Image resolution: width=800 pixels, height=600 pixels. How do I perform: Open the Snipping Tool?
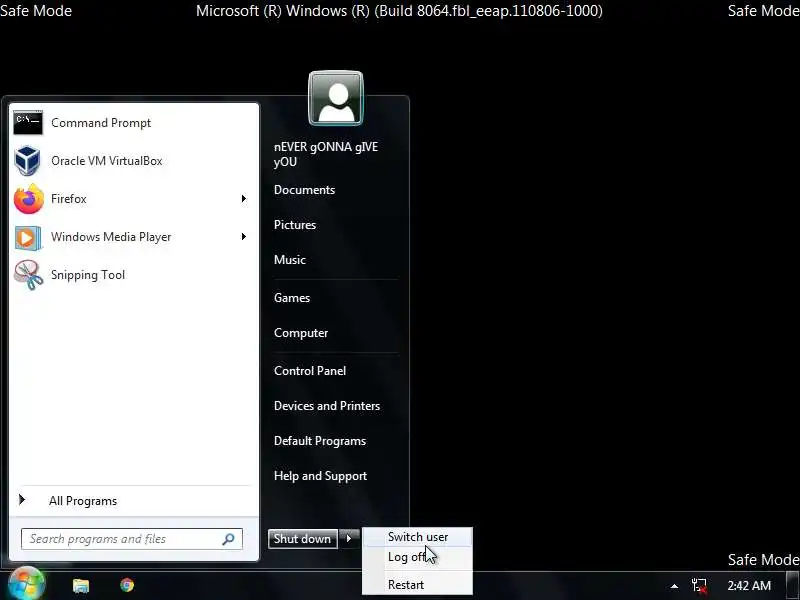pos(134,275)
